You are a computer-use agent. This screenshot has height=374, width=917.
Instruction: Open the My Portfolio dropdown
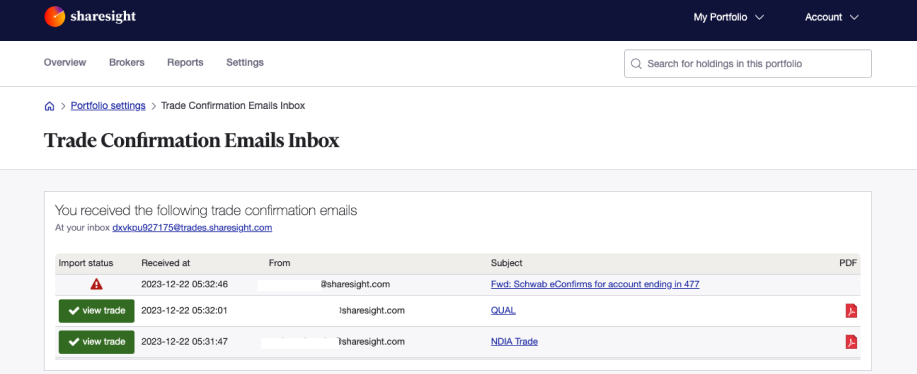[x=729, y=18]
